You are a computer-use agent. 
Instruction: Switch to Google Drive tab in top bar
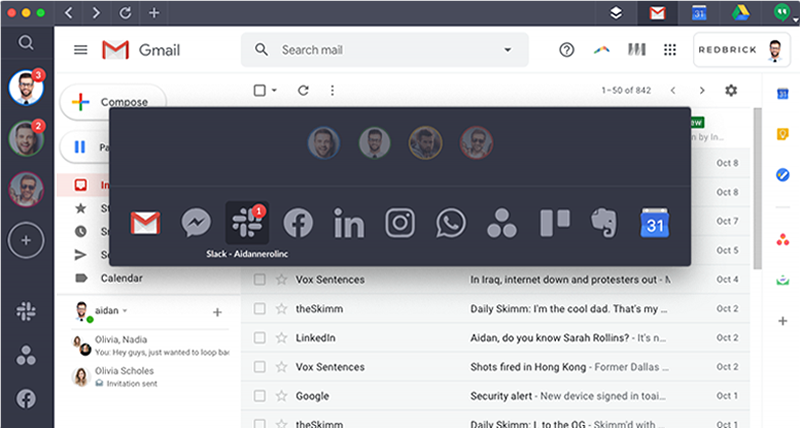(x=740, y=13)
